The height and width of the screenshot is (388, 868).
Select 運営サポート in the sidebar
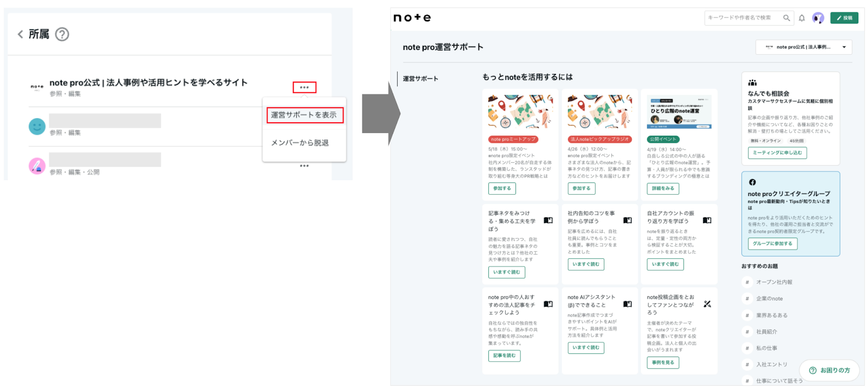coord(420,79)
